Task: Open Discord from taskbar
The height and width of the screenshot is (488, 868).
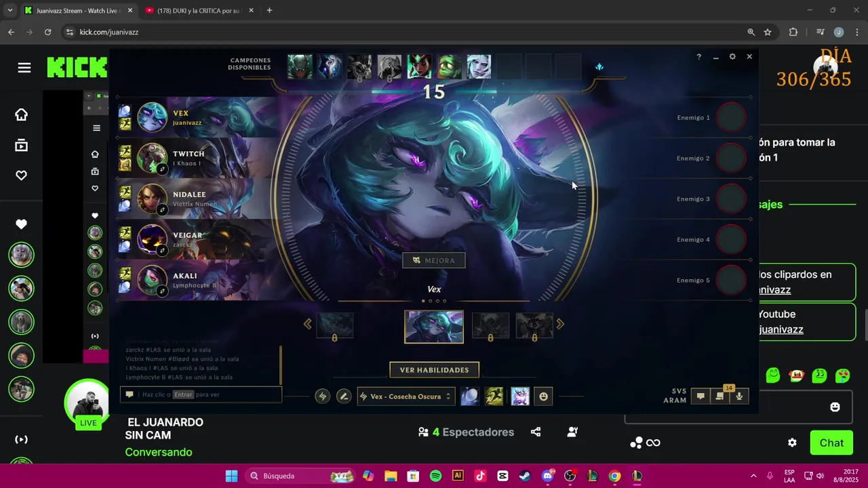Action: 548,476
